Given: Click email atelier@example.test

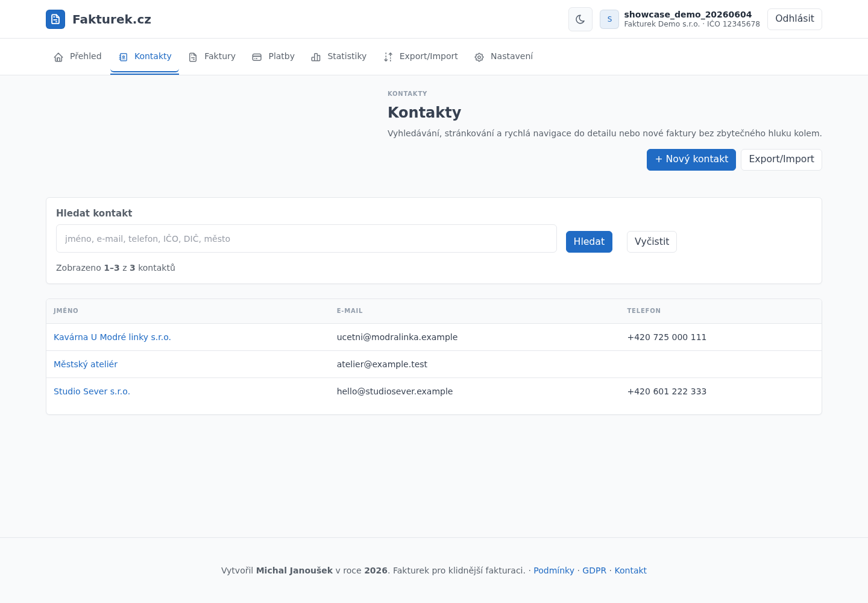Looking at the screenshot, I should coord(382,364).
